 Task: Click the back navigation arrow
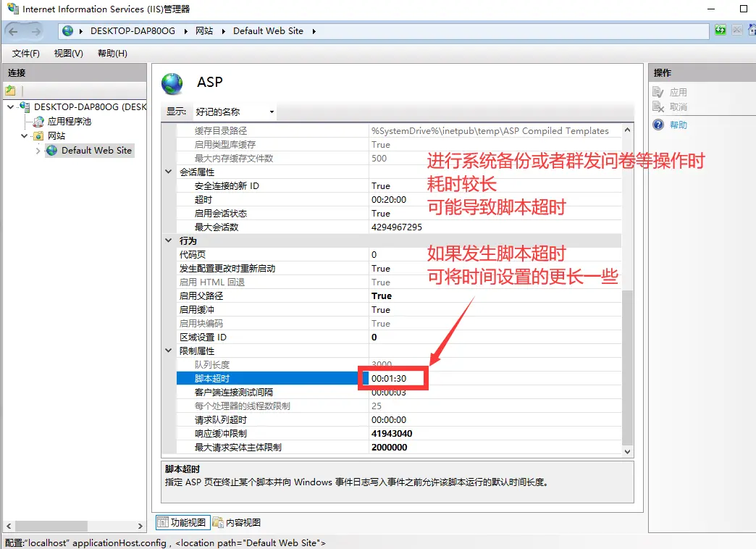point(14,31)
